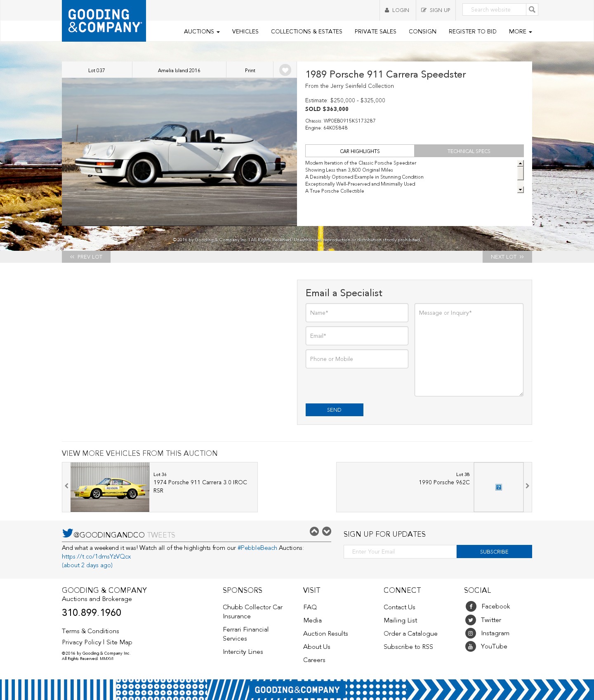The height and width of the screenshot is (700, 594).
Task: Open the Instagram social icon
Action: [x=471, y=633]
